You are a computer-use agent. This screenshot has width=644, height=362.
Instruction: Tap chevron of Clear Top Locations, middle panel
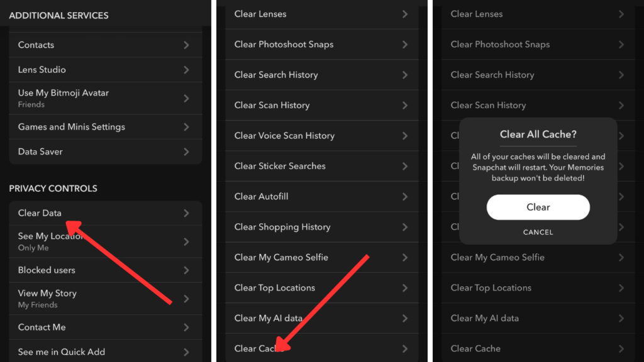405,288
